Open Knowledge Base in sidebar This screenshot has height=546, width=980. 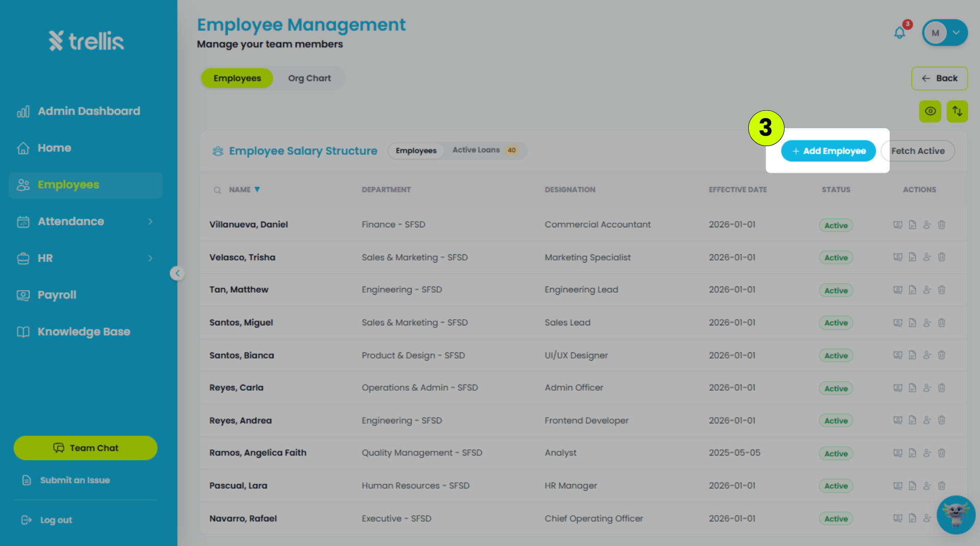pyautogui.click(x=86, y=331)
